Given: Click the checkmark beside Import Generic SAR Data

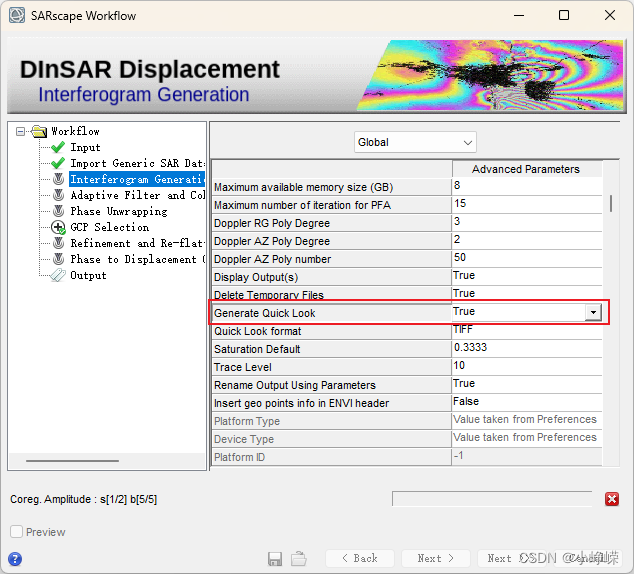Looking at the screenshot, I should (x=58, y=163).
